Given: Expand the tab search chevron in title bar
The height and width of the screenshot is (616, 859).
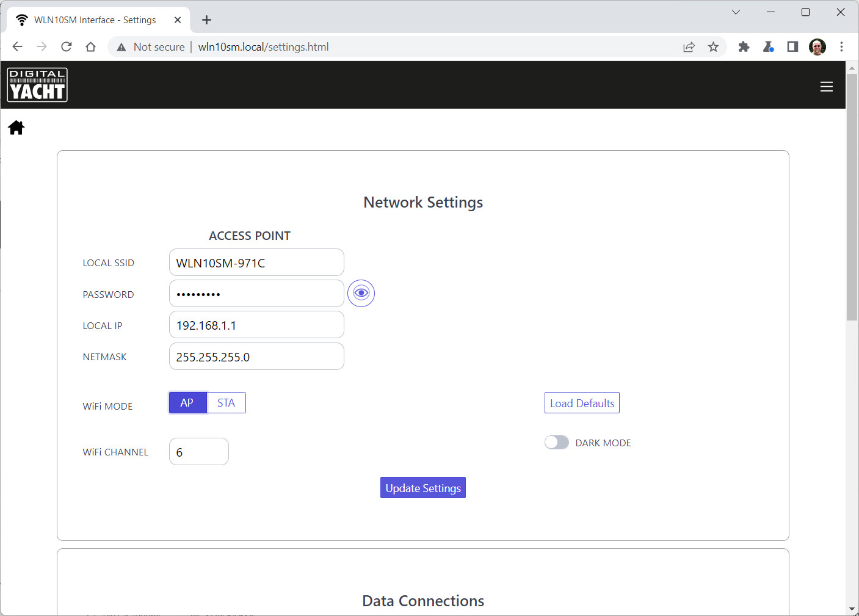Looking at the screenshot, I should [x=736, y=12].
